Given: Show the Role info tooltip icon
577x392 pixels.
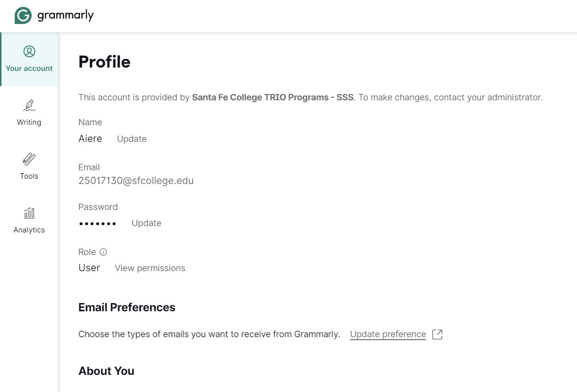Looking at the screenshot, I should click(103, 252).
